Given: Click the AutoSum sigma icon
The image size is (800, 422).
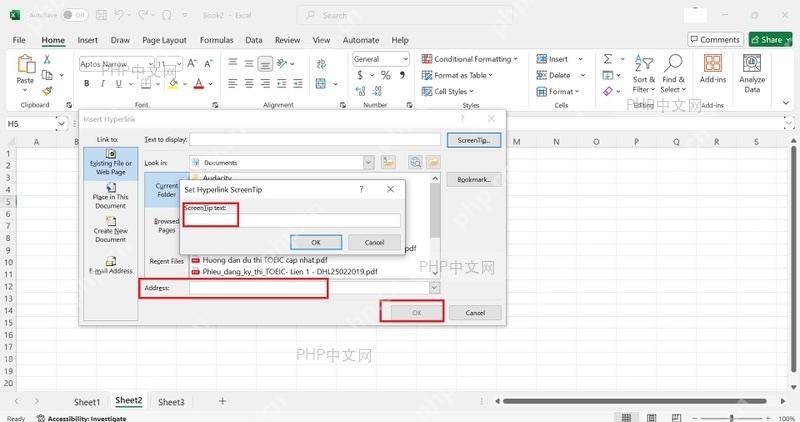Looking at the screenshot, I should click(608, 59).
